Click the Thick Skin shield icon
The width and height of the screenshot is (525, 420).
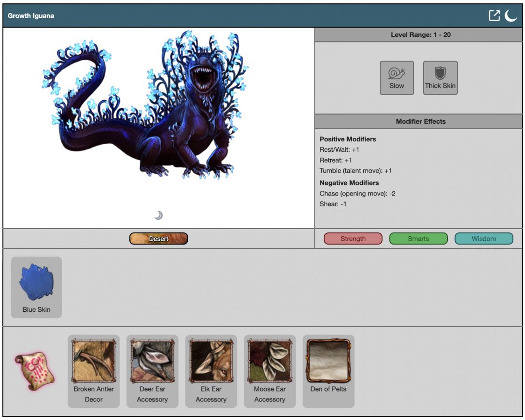pos(440,77)
